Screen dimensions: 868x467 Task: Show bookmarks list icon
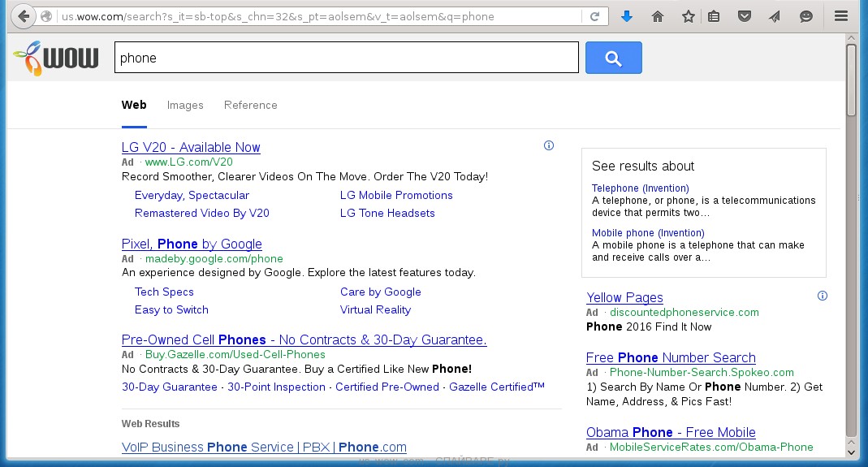click(713, 16)
